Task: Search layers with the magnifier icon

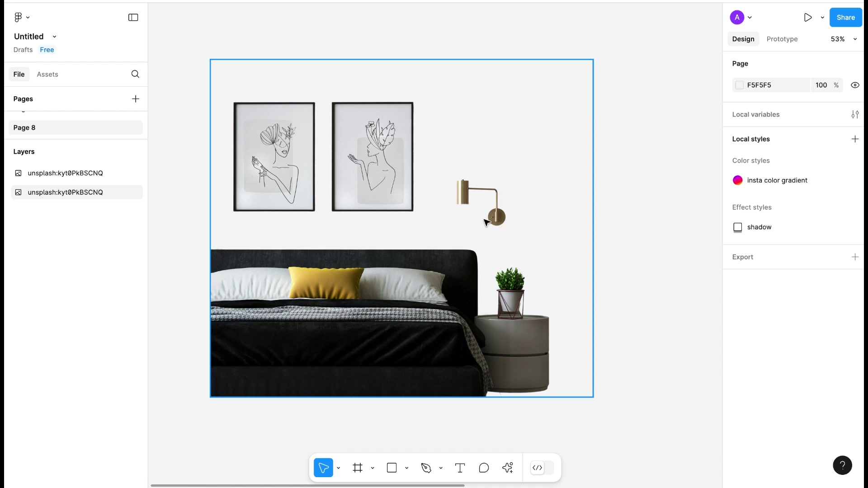Action: pos(135,74)
